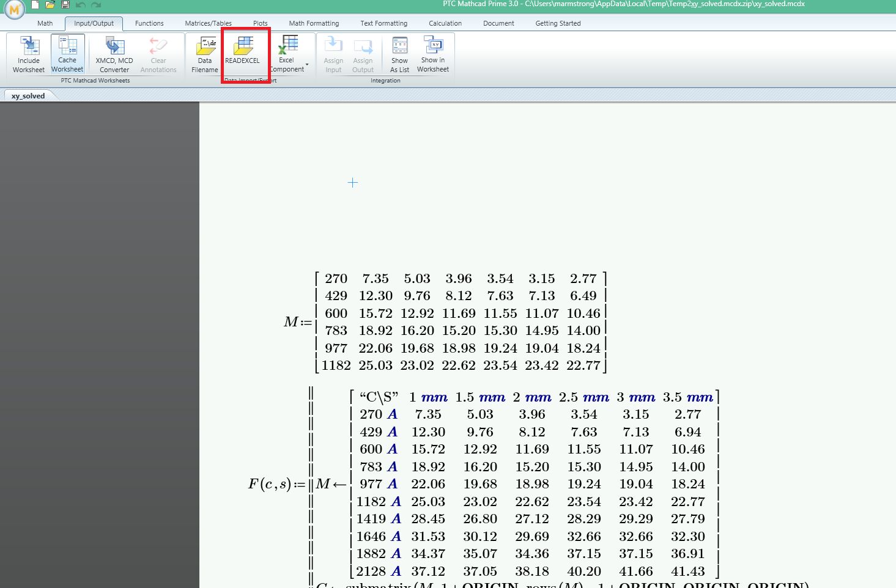Click Assign Output

click(x=363, y=54)
